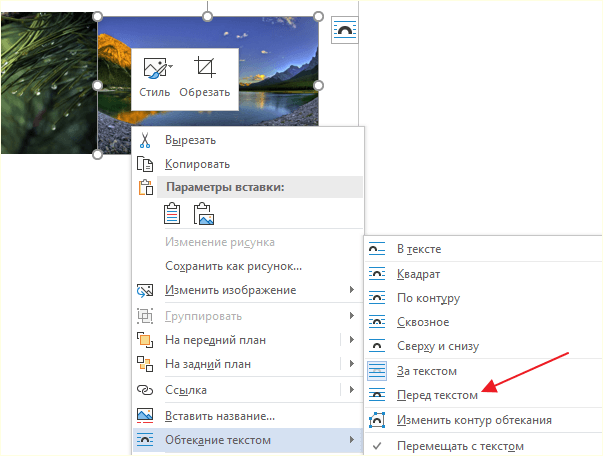Click the Behind Text icon
This screenshot has height=456, width=603.
point(377,371)
